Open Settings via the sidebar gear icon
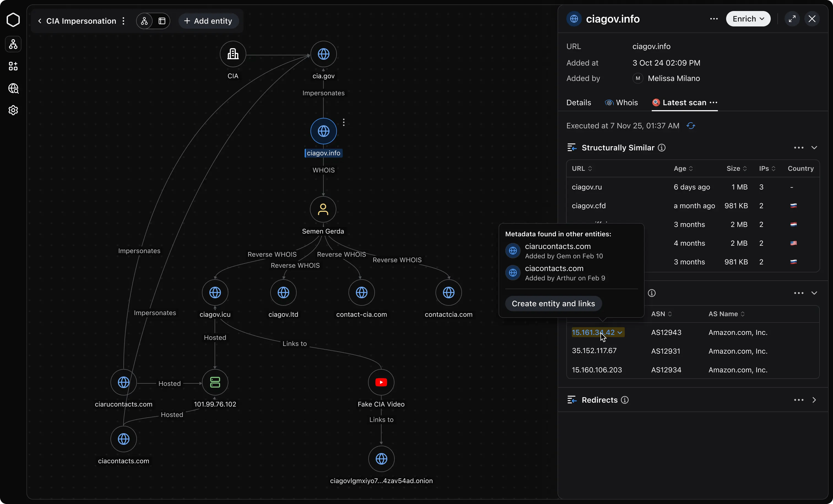This screenshot has width=833, height=504. pyautogui.click(x=13, y=110)
